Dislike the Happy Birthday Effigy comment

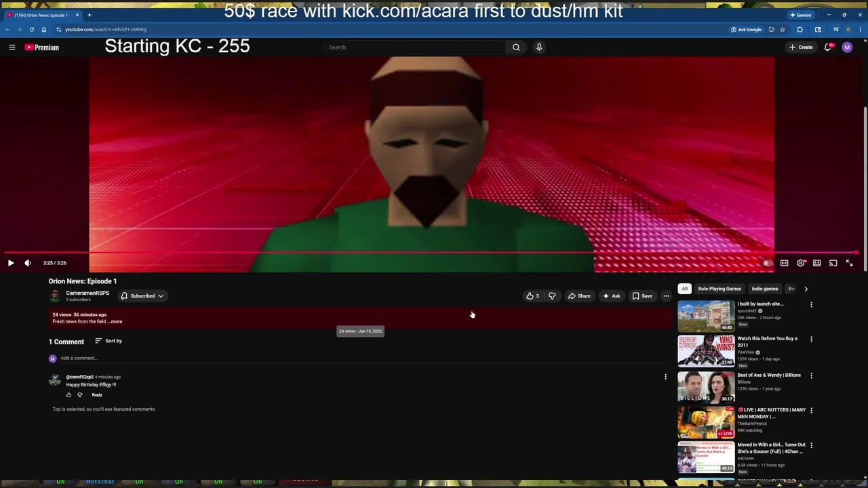[79, 395]
